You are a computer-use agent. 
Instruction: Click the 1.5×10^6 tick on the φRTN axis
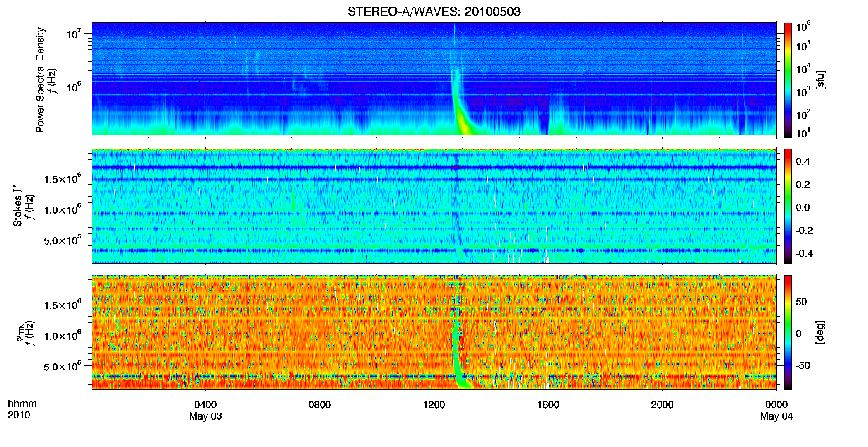[x=63, y=305]
